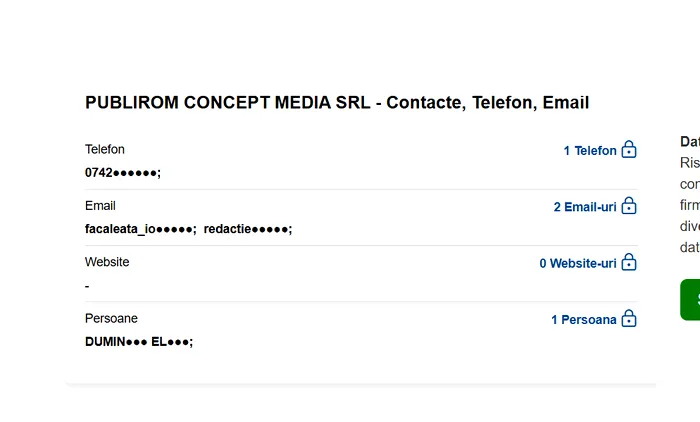Click the masked person name DUMIN EL
This screenshot has width=700, height=422.
click(138, 341)
